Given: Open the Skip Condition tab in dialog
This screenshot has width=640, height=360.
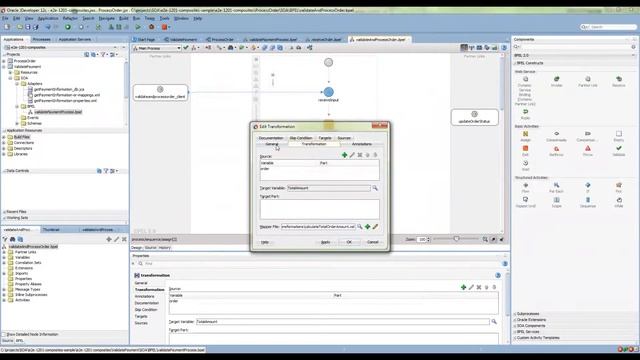Looking at the screenshot, I should coord(301,138).
